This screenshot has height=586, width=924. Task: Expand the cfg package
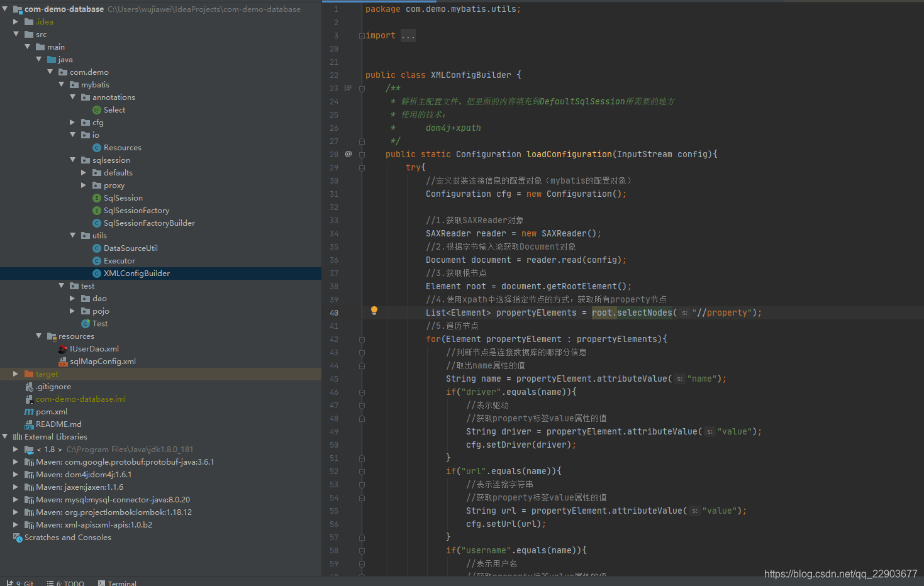72,123
